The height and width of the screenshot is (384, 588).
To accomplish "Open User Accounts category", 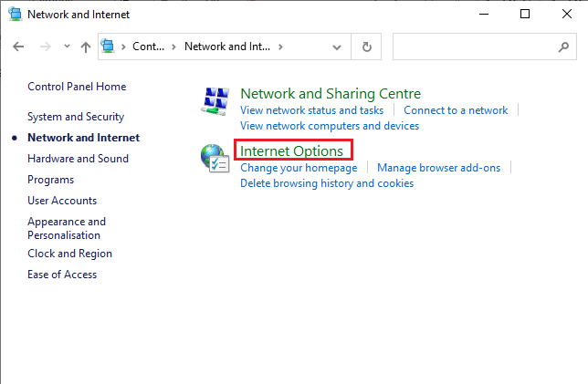I will pyautogui.click(x=62, y=201).
